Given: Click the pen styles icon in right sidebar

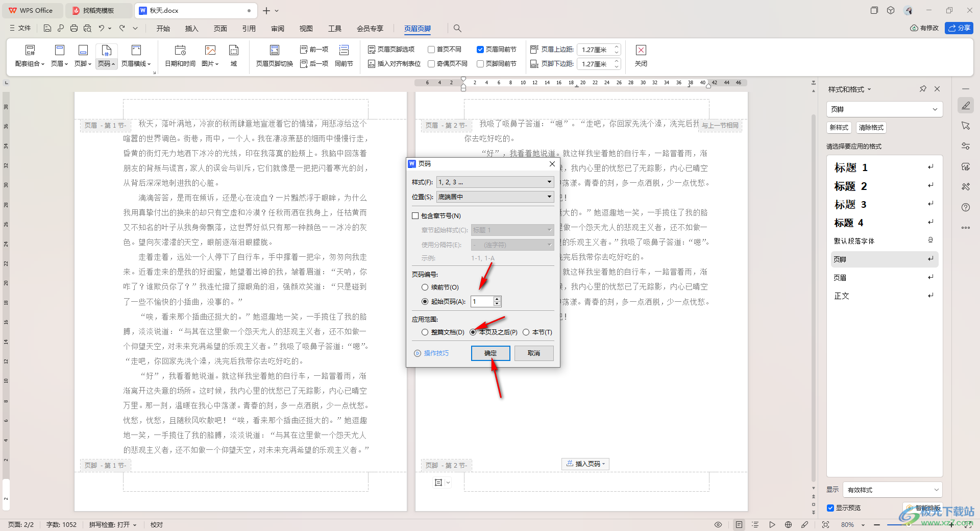Looking at the screenshot, I should (966, 106).
